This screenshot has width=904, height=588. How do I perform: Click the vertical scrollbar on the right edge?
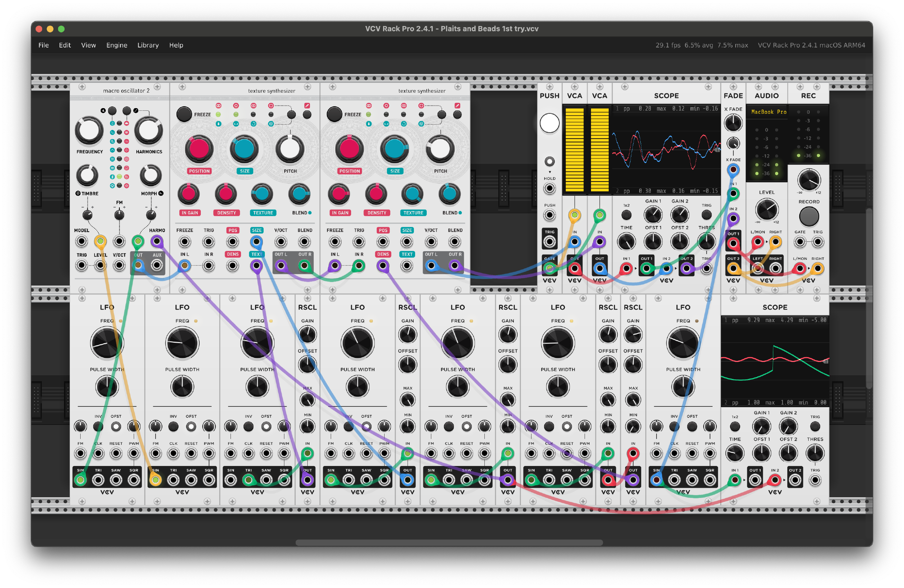tap(868, 298)
